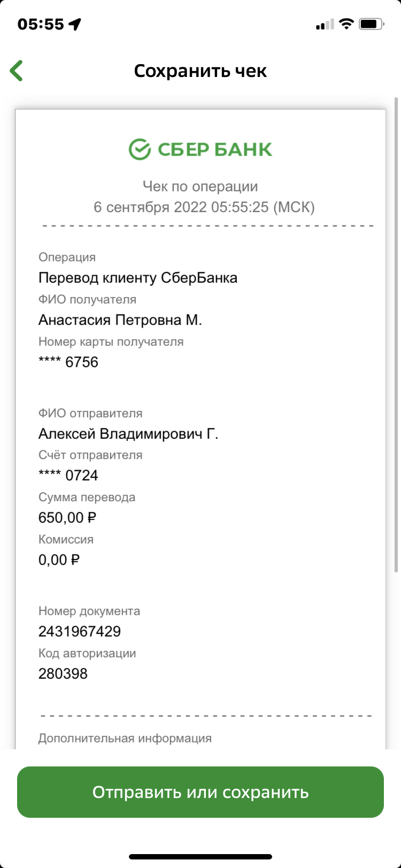Select authorization code 280398
This screenshot has height=868, width=401.
coord(63,673)
